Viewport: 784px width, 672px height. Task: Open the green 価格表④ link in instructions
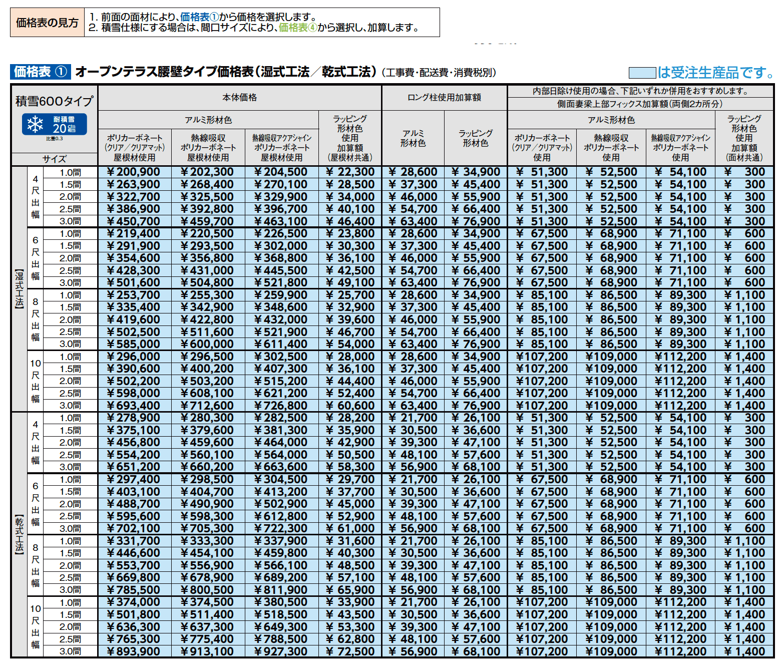298,28
